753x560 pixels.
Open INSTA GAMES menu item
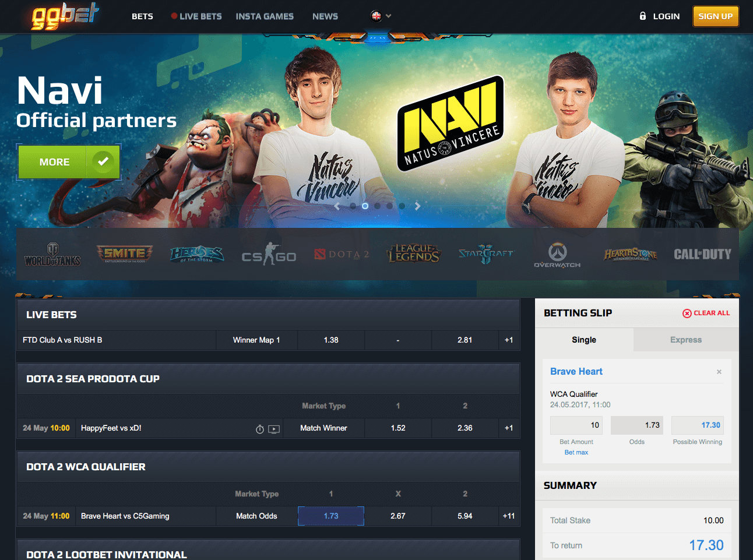coord(265,16)
